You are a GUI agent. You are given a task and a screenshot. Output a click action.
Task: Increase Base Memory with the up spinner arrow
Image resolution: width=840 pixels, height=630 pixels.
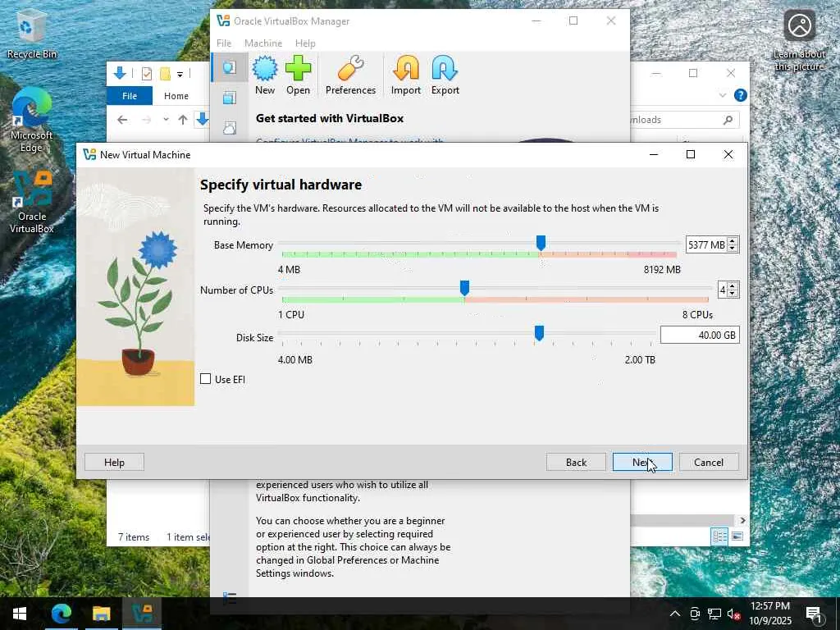(x=733, y=240)
